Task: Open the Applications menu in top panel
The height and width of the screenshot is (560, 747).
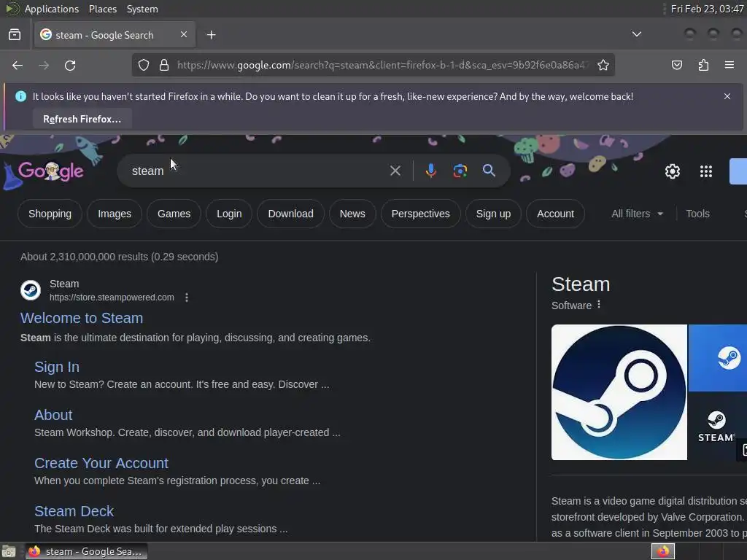Action: 52,9
